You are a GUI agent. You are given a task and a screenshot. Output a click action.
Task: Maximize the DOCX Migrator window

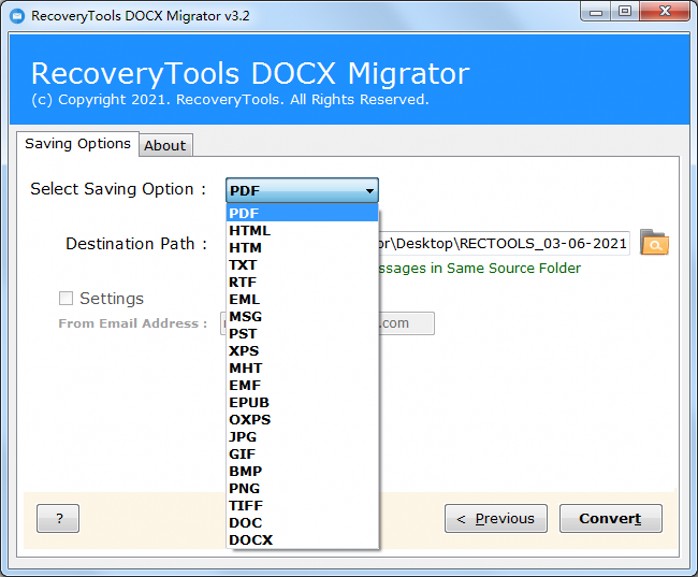625,12
